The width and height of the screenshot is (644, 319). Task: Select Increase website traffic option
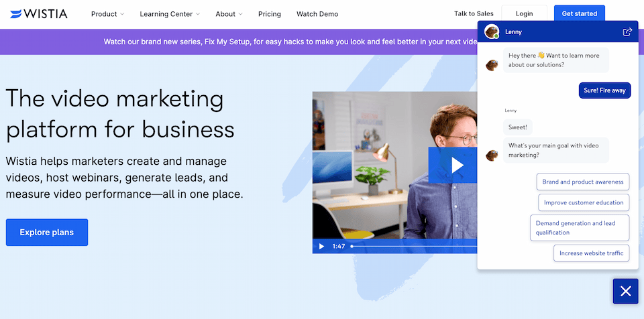pos(591,253)
